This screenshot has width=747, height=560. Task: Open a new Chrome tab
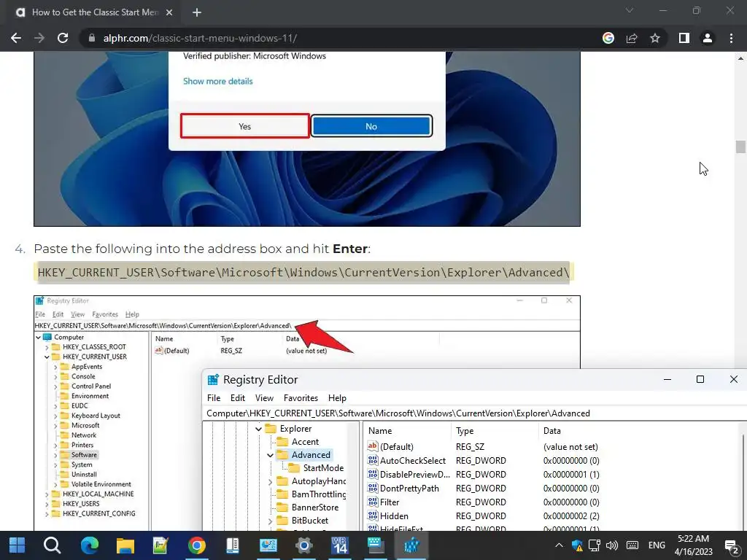(197, 12)
